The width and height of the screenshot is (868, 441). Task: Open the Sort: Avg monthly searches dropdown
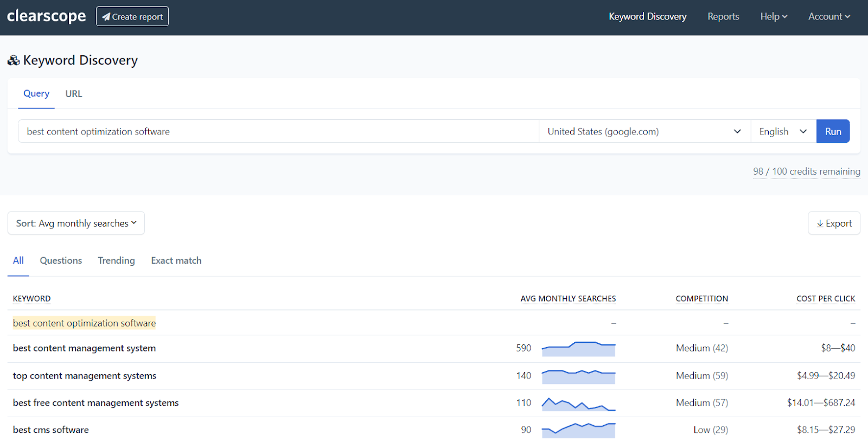[76, 223]
